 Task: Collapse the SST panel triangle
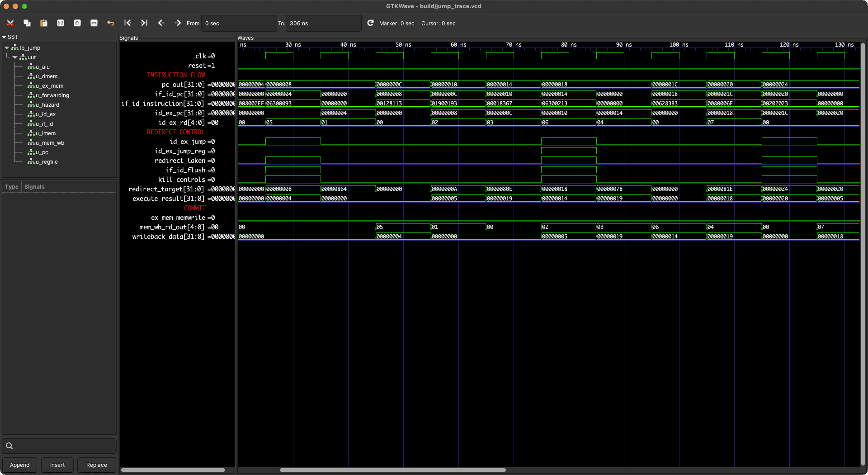(4, 37)
